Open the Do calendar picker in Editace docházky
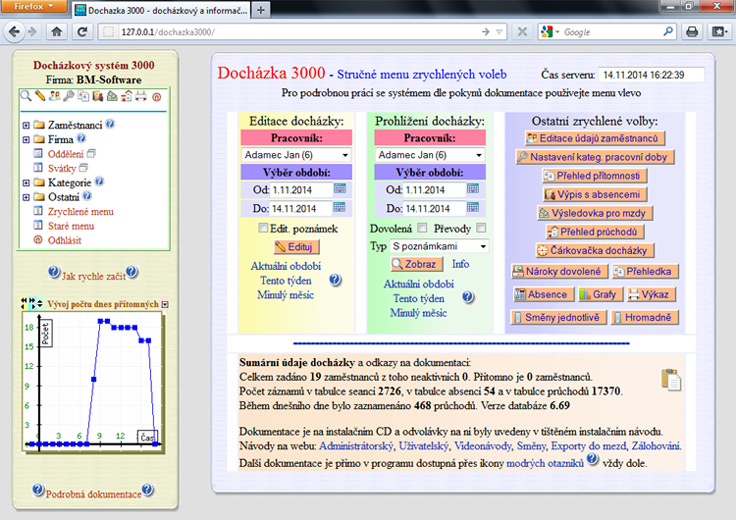 pos(339,207)
